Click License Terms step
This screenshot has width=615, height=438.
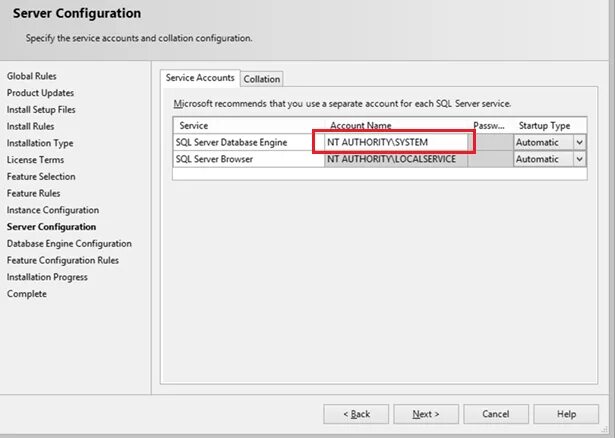click(x=35, y=160)
